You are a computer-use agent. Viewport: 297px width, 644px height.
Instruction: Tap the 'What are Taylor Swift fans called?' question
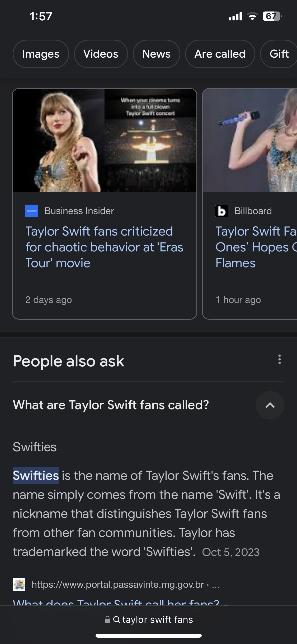click(111, 405)
